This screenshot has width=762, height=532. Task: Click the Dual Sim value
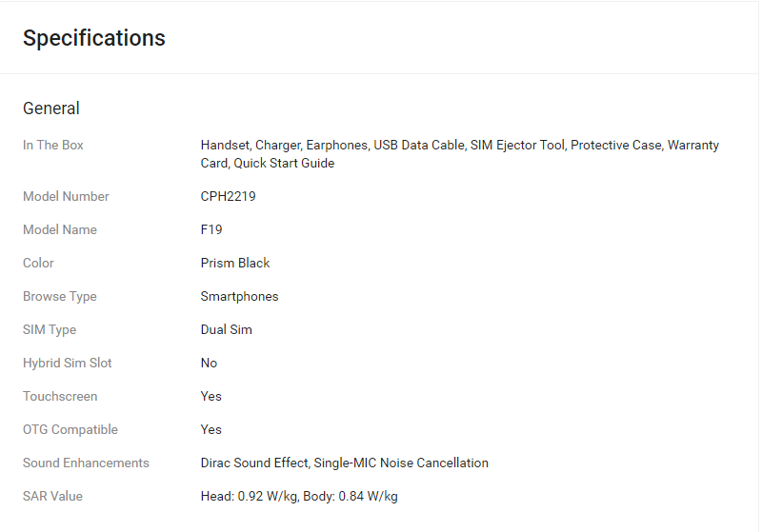227,330
